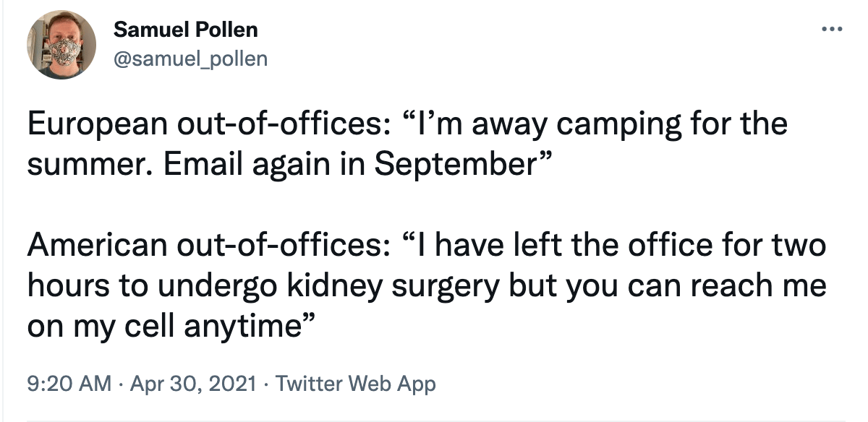Click the word "European" starting the tweet
This screenshot has height=422, width=868.
point(98,124)
